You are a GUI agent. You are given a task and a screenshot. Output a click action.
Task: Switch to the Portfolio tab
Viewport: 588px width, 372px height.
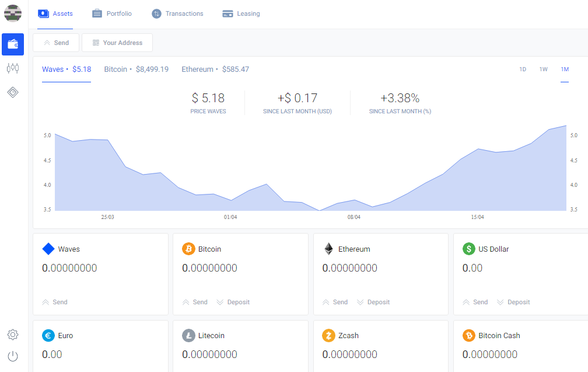pyautogui.click(x=112, y=14)
